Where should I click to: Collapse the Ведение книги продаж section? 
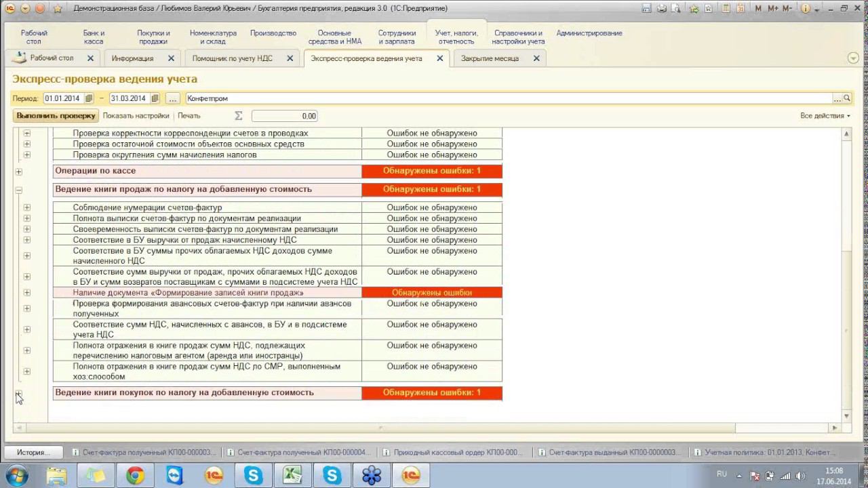[18, 190]
